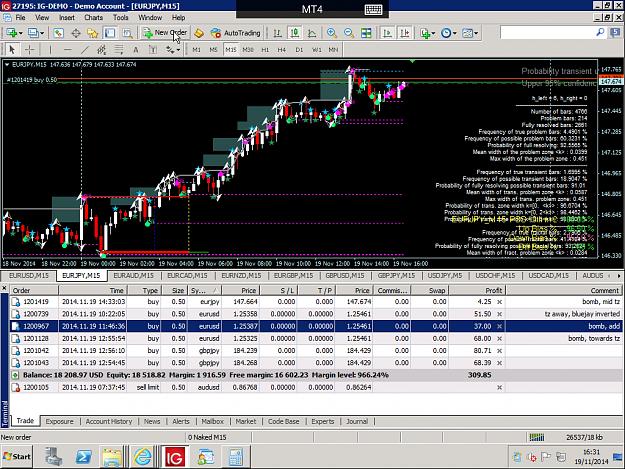This screenshot has height=469, width=625.
Task: Toggle the Data Window crosshair icon
Action: (x=76, y=33)
